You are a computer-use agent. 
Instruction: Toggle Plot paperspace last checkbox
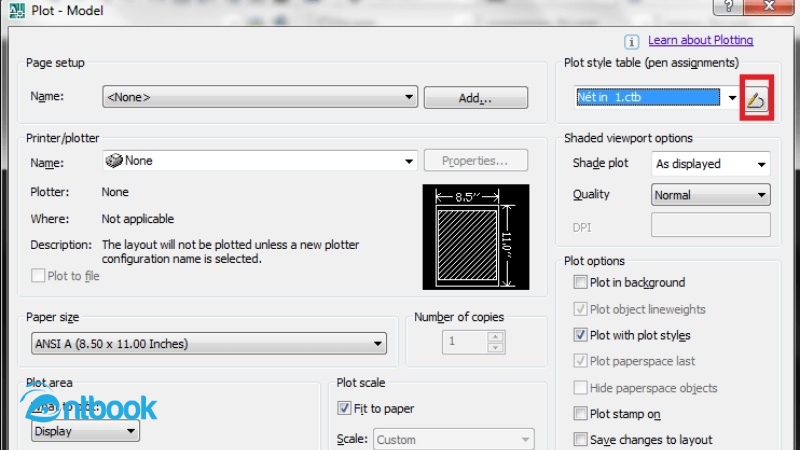pyautogui.click(x=580, y=361)
